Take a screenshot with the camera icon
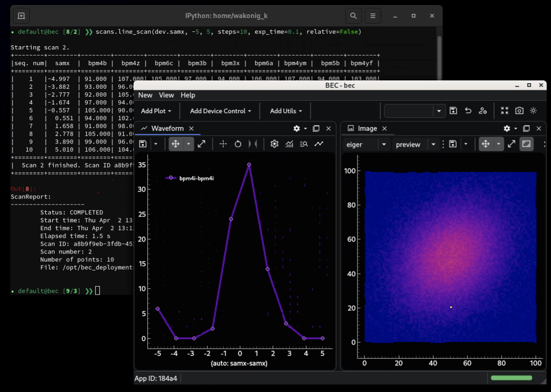The height and width of the screenshot is (392, 551). click(520, 111)
